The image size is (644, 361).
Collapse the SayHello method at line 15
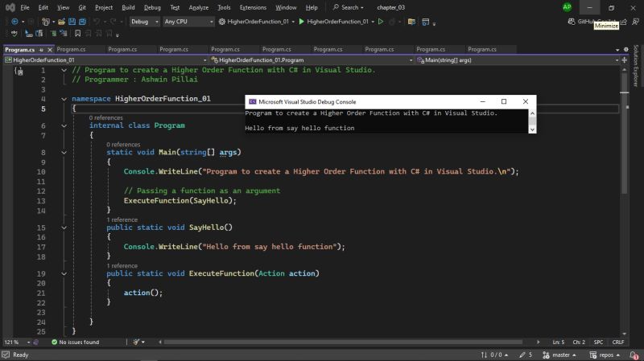click(x=64, y=228)
